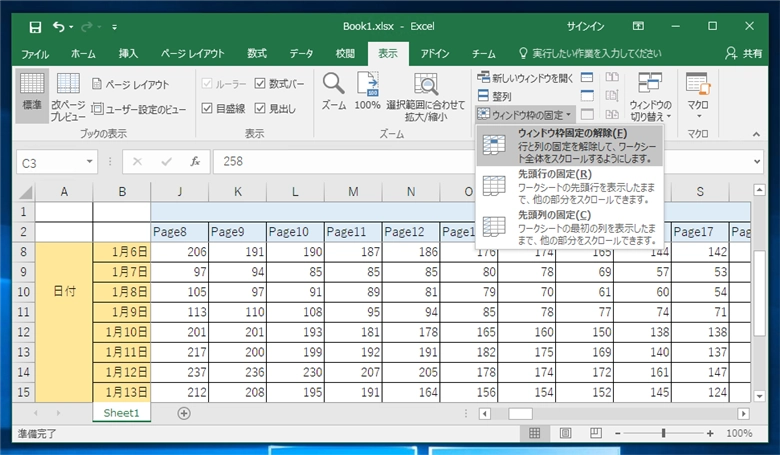Choose 先頭列の固定 freeze first column
The image size is (780, 455).
570,227
